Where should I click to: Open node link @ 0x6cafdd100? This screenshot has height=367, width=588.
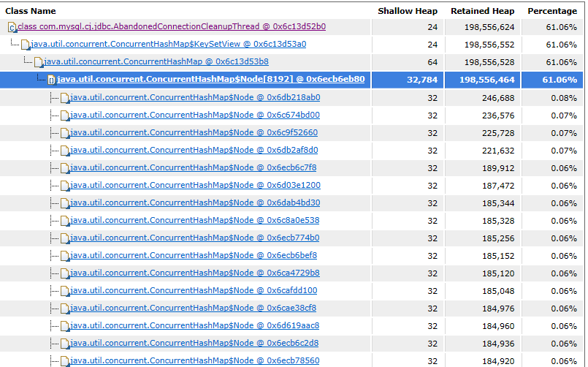(x=194, y=290)
